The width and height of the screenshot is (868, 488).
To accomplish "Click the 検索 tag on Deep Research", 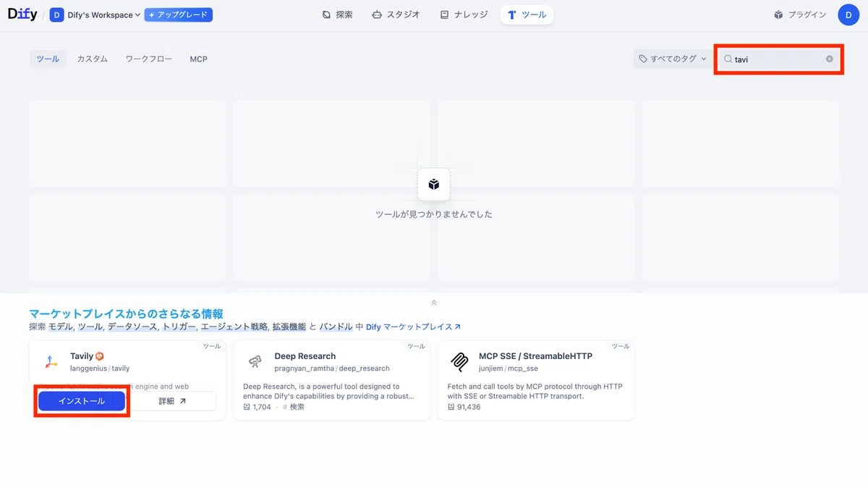I will pos(293,407).
